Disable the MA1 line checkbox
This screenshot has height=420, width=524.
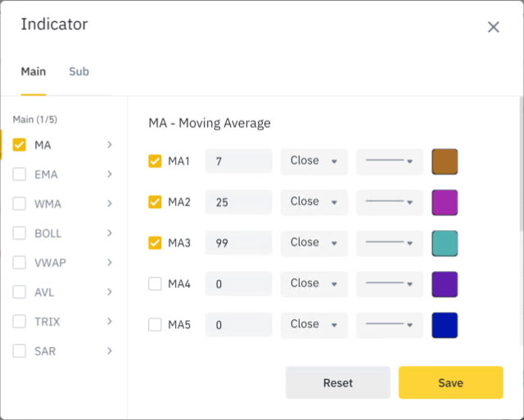(155, 161)
